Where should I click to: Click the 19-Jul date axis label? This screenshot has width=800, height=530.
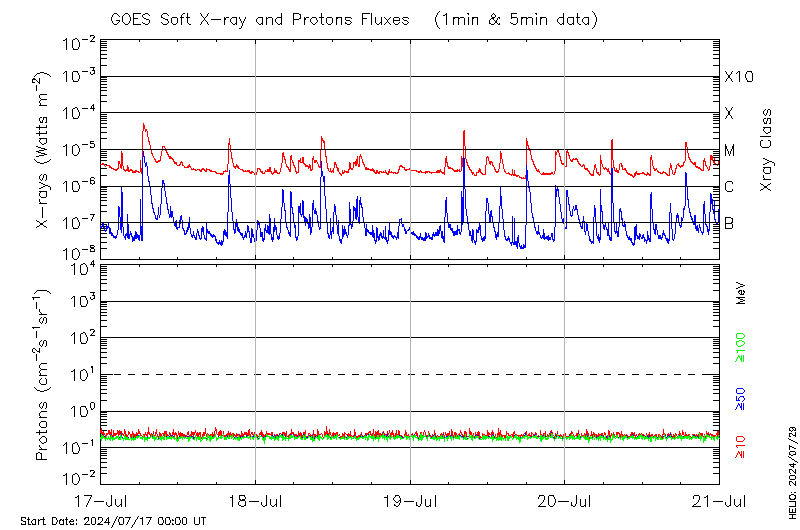(x=410, y=500)
